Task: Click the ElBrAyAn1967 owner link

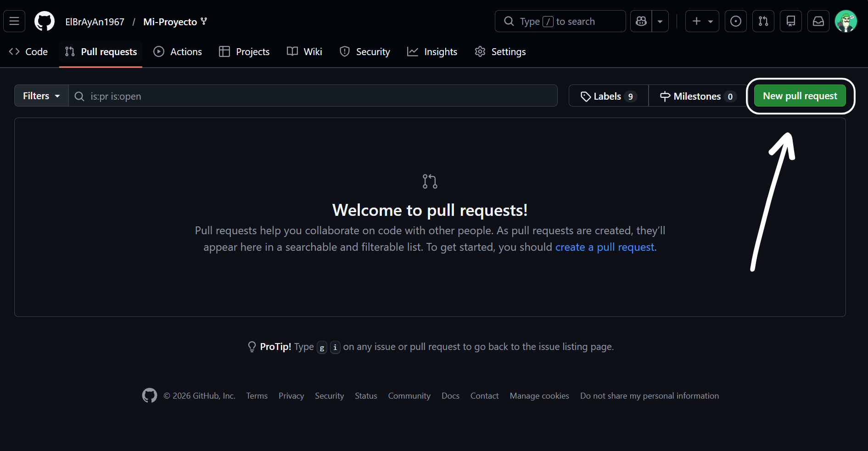Action: point(95,22)
